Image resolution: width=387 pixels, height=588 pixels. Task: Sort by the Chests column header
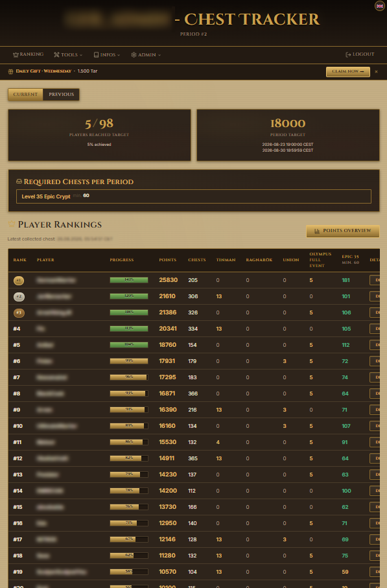[197, 260]
